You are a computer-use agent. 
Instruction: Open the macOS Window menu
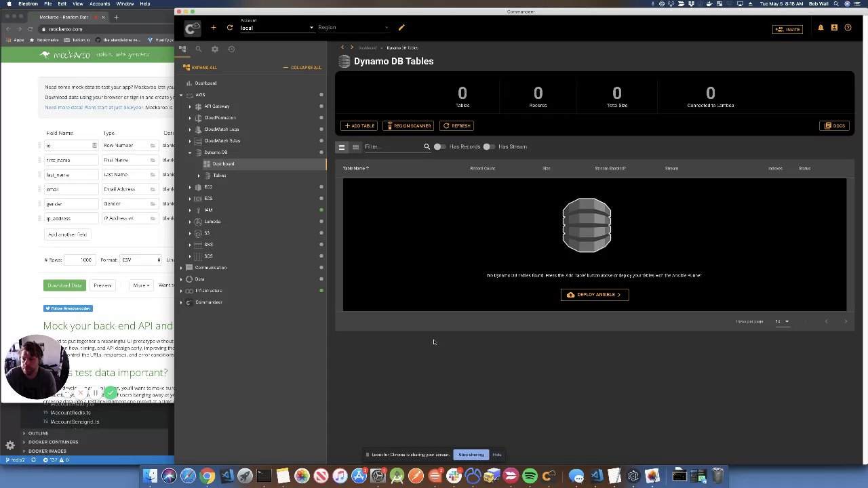(125, 4)
